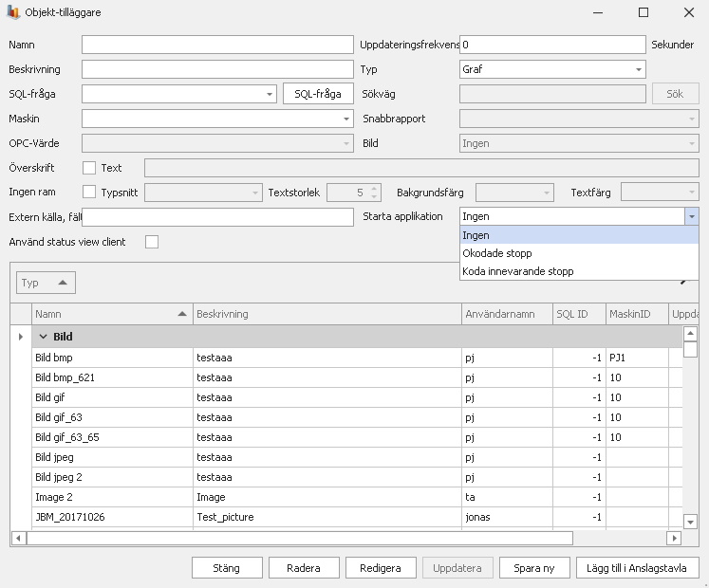This screenshot has height=588, width=709.
Task: Click the Användarnamn column header
Action: tap(507, 314)
